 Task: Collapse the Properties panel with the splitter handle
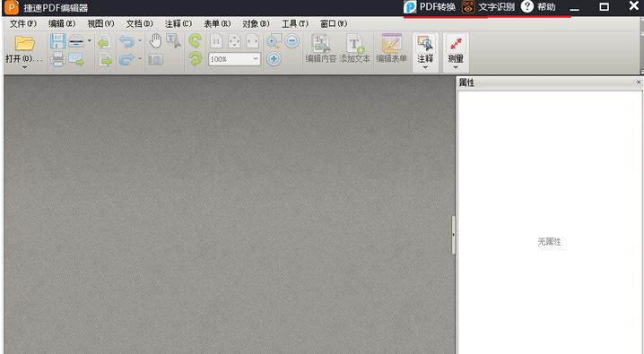click(x=454, y=235)
